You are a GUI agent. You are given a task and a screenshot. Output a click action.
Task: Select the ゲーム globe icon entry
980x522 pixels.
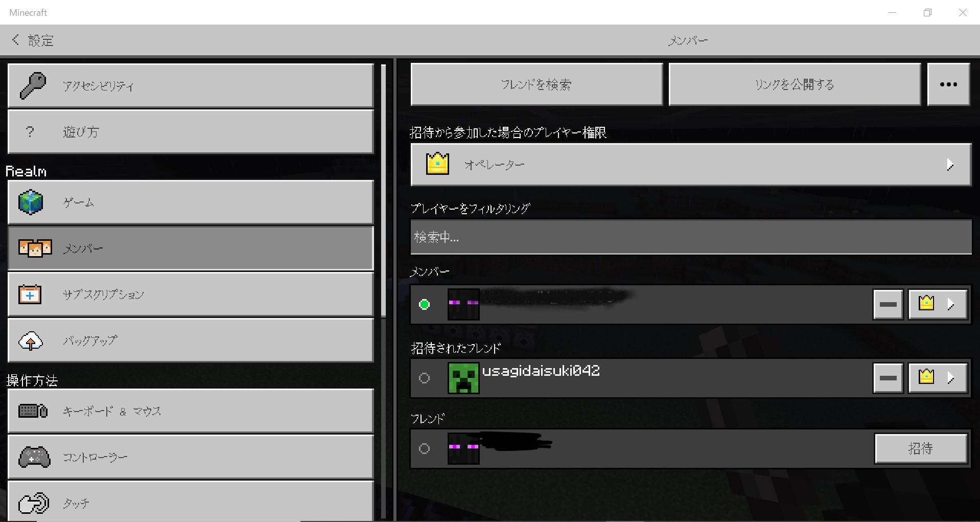pyautogui.click(x=190, y=202)
